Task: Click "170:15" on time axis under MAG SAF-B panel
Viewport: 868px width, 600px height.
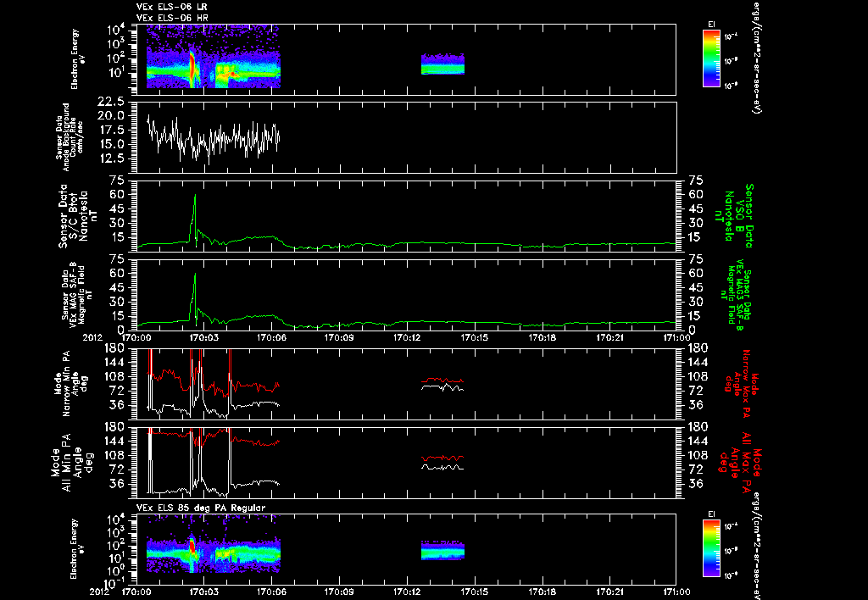Action: (x=475, y=336)
